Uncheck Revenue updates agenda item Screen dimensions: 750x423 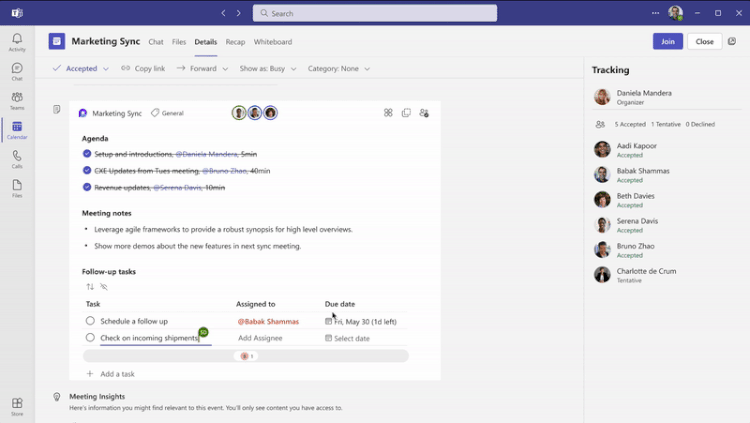87,187
